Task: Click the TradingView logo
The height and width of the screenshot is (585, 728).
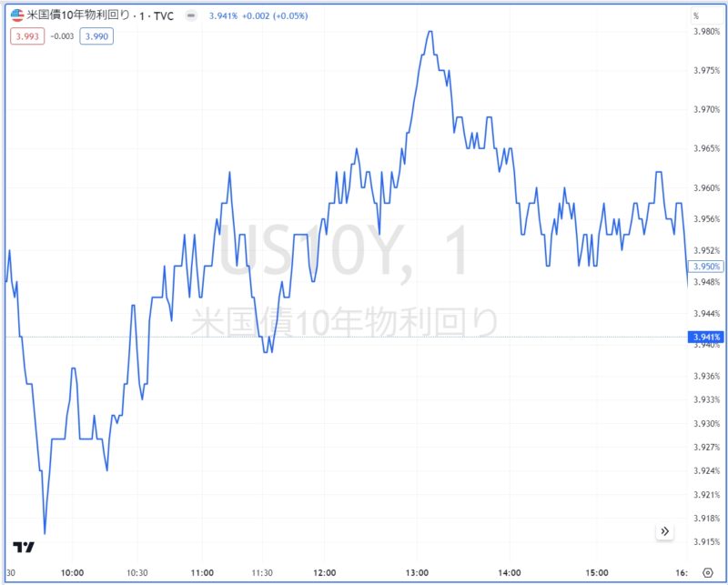Action: coord(24,547)
